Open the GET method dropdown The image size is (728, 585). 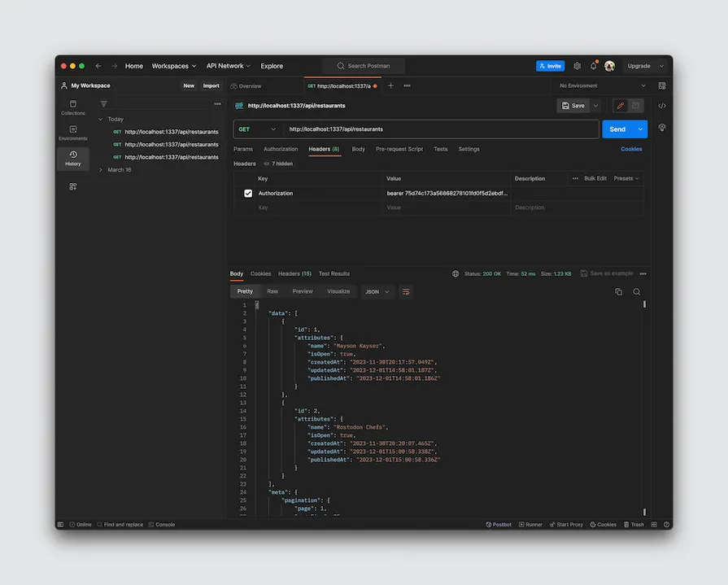(x=258, y=129)
